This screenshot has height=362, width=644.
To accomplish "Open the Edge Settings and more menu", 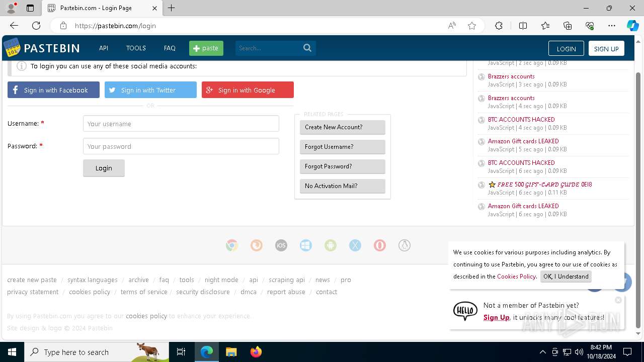I will (612, 26).
